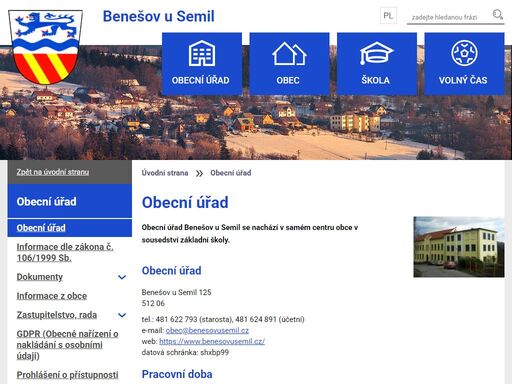Viewport: 512px width, 384px height.
Task: Open Zastupitelstvo, rada sidebar link
Action: [x=57, y=315]
